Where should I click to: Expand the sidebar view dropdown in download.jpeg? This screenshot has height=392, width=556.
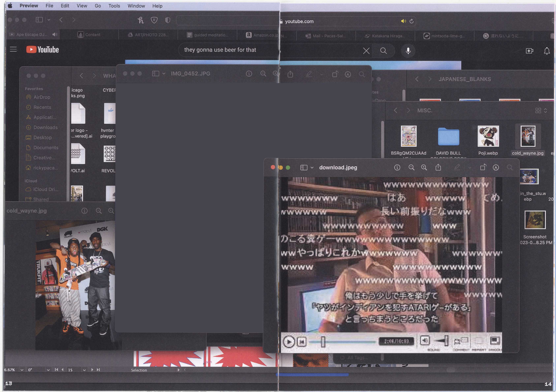[x=312, y=167]
